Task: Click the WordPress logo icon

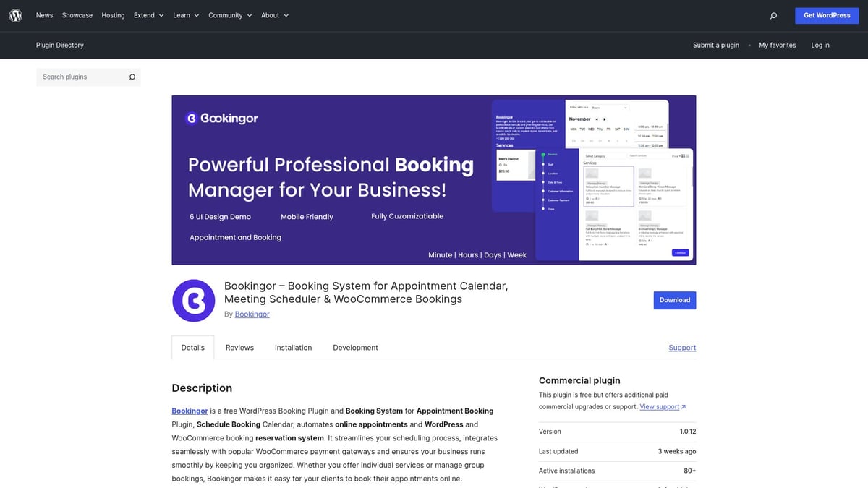Action: coord(15,14)
